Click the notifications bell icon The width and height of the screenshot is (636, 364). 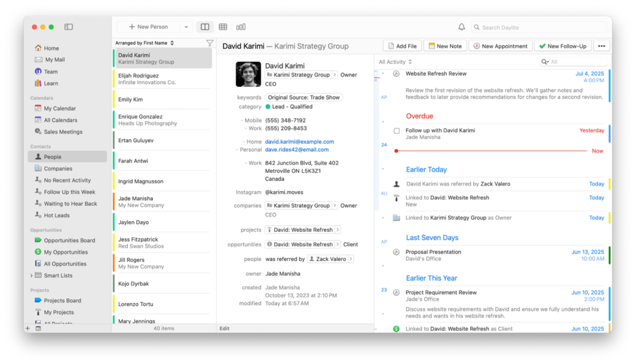click(461, 27)
